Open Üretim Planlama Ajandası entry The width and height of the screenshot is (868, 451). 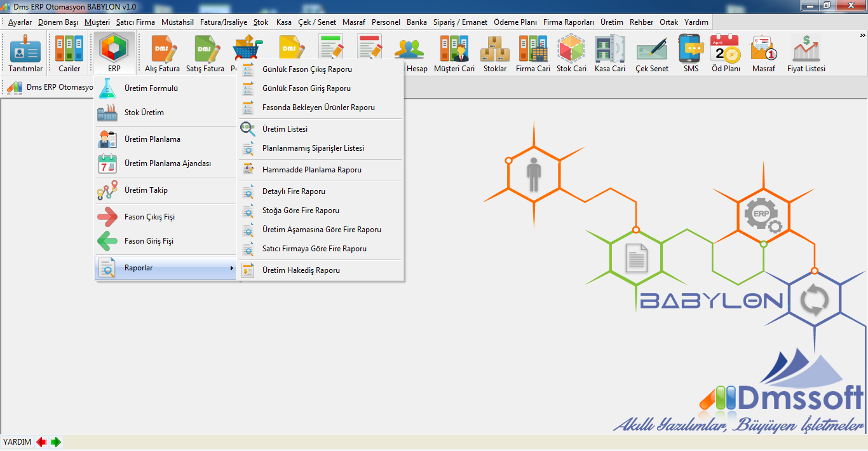click(167, 163)
